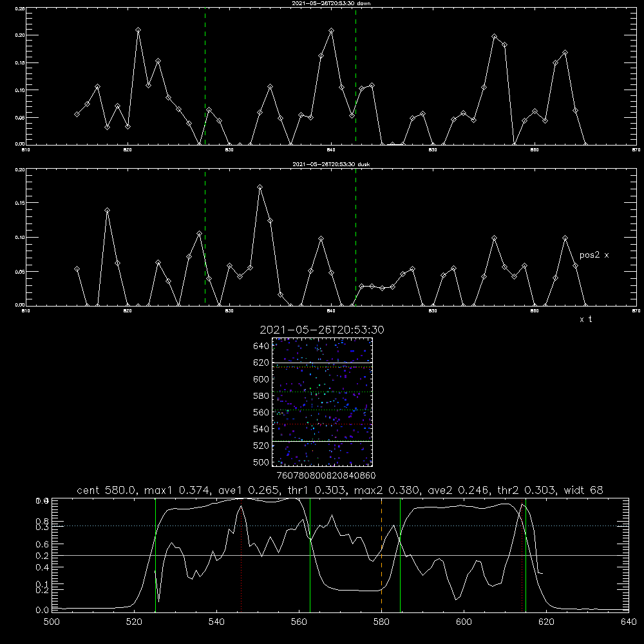
Task: Click the diamond marker at dusk plot's 839 peak
Action: pos(321,239)
